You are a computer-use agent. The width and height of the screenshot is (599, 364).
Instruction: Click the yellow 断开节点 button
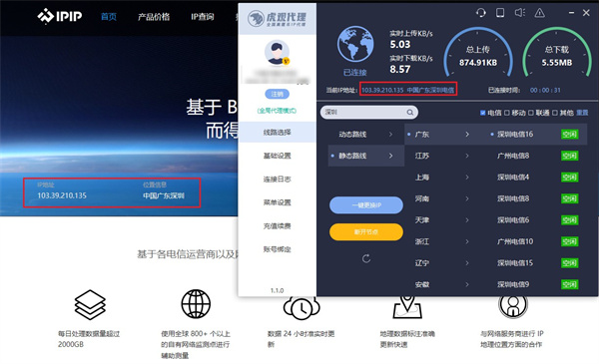coord(366,232)
